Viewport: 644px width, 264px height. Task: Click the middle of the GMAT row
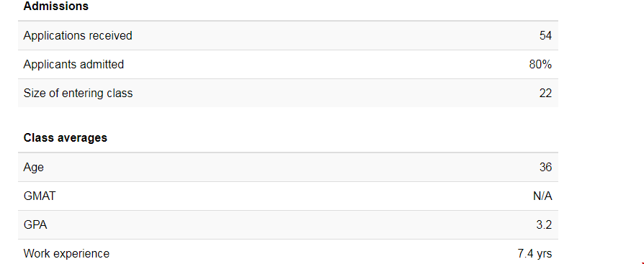288,196
